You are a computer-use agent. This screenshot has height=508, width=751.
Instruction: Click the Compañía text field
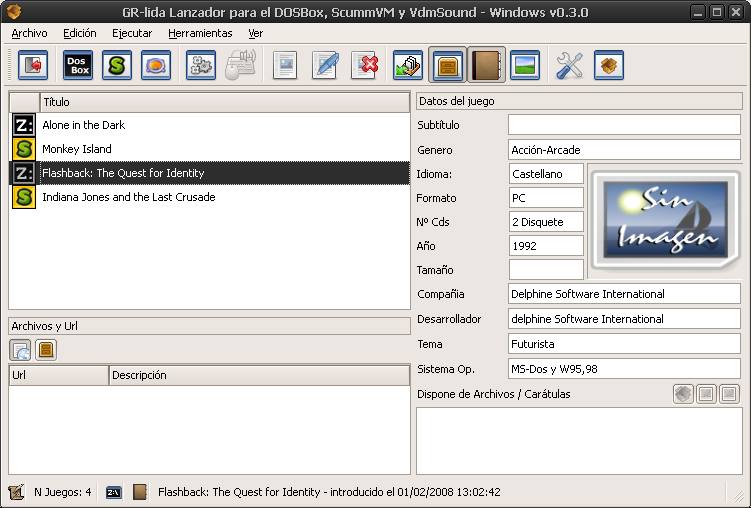coord(624,295)
